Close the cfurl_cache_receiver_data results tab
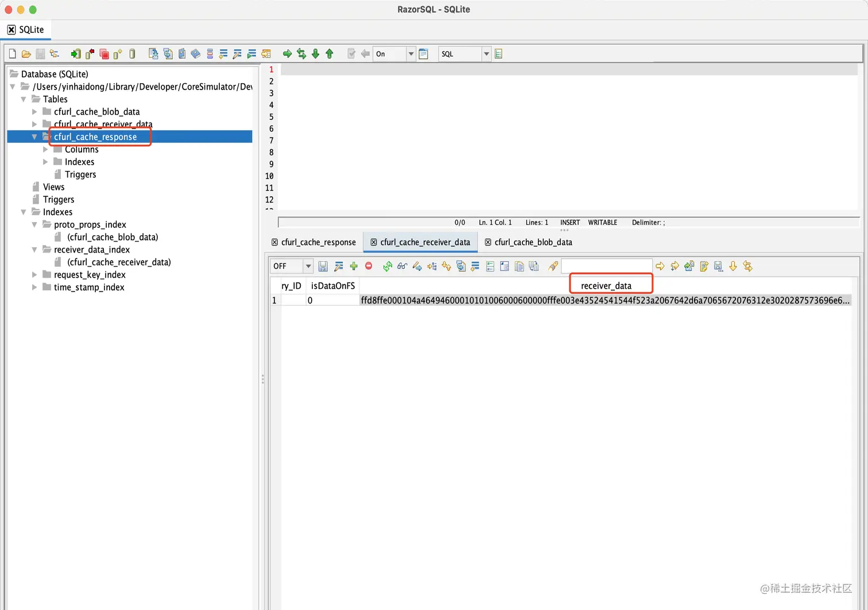The image size is (868, 610). (x=374, y=242)
